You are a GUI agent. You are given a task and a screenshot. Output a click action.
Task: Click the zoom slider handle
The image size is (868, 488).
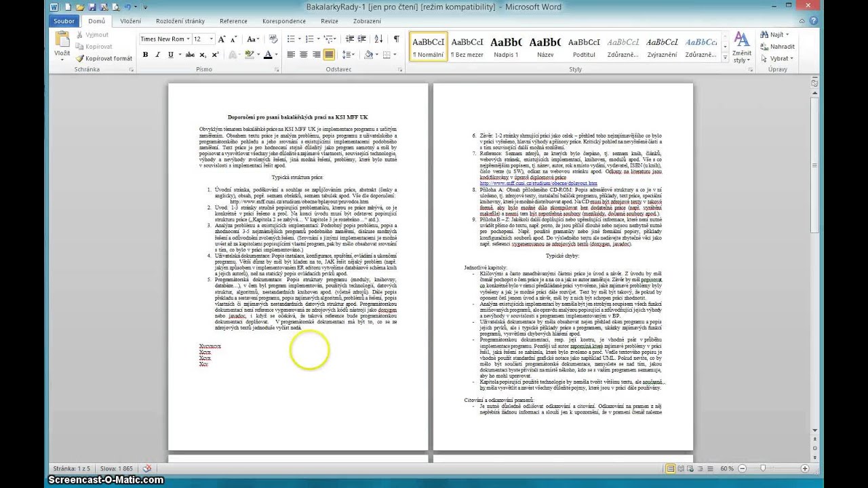point(763,468)
